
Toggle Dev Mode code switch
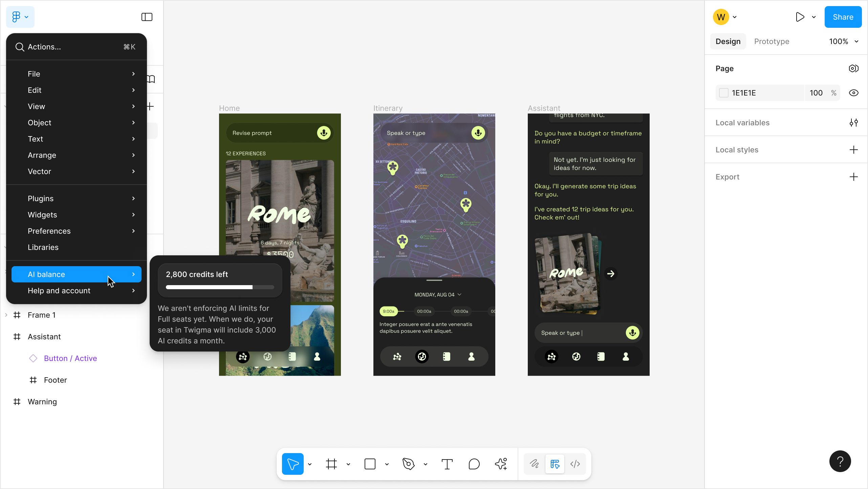tap(575, 464)
